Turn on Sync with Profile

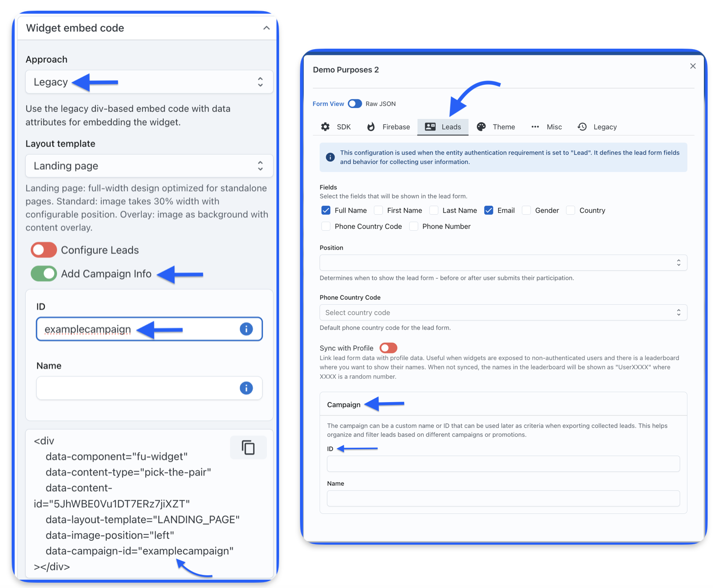[x=388, y=348]
